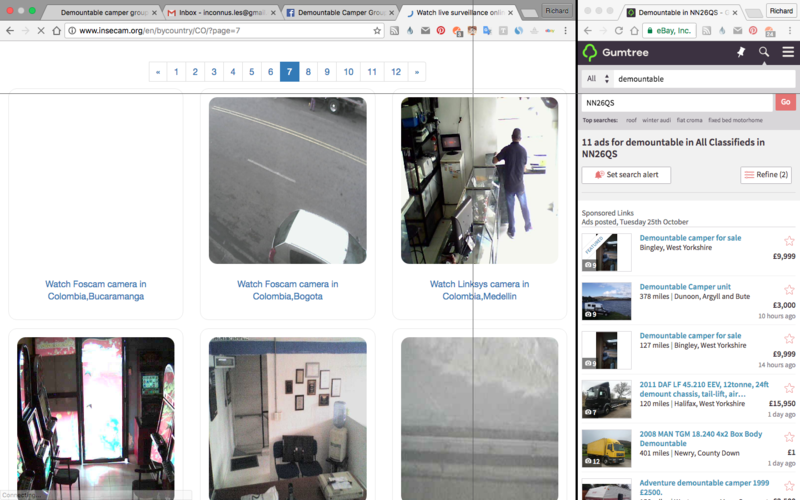Click previous page arrow « in pagination
This screenshot has width=800, height=500.
point(158,72)
